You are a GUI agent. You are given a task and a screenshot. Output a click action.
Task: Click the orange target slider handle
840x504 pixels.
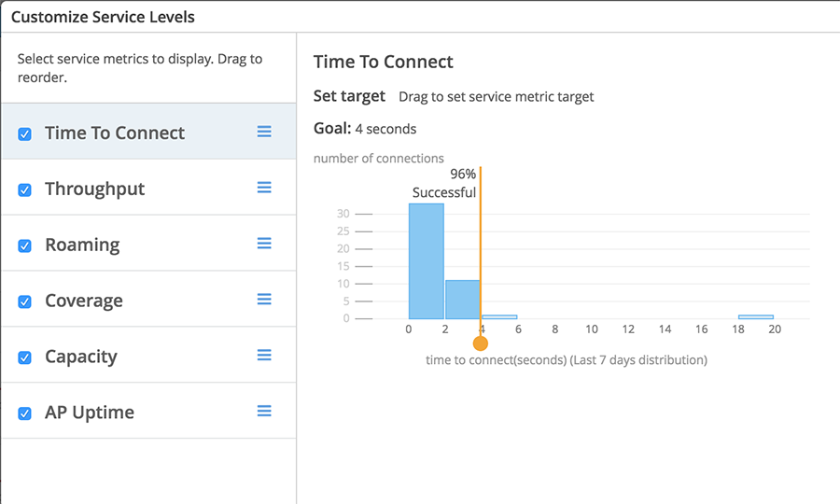tap(481, 343)
